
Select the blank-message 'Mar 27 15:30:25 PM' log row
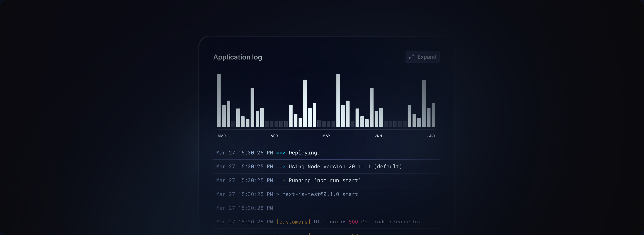326,208
